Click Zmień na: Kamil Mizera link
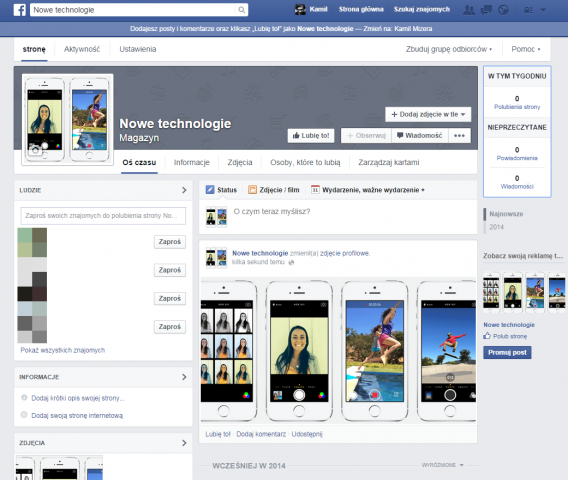 point(398,29)
